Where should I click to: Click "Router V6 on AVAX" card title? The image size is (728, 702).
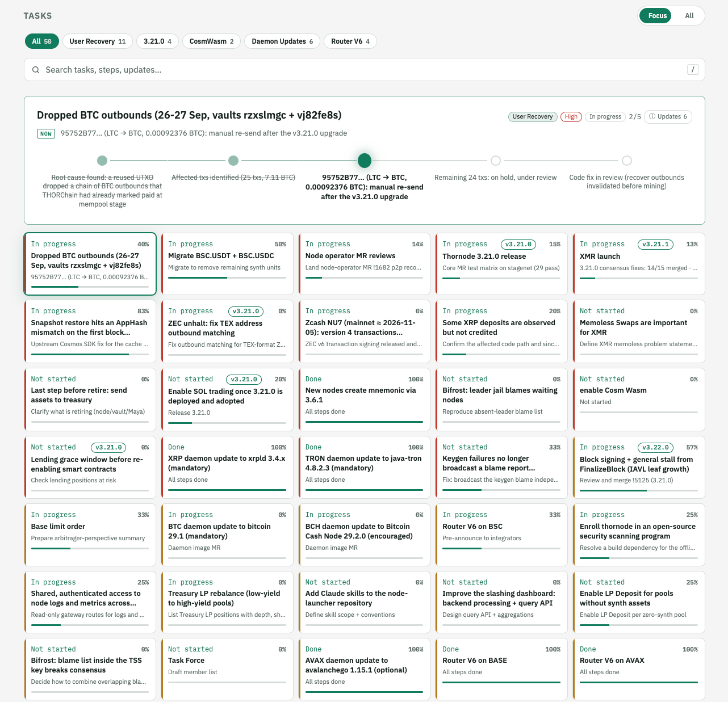click(612, 661)
